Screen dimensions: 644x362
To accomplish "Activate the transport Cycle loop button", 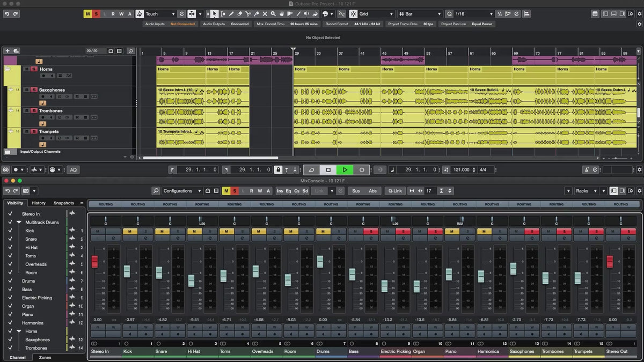I will click(311, 169).
